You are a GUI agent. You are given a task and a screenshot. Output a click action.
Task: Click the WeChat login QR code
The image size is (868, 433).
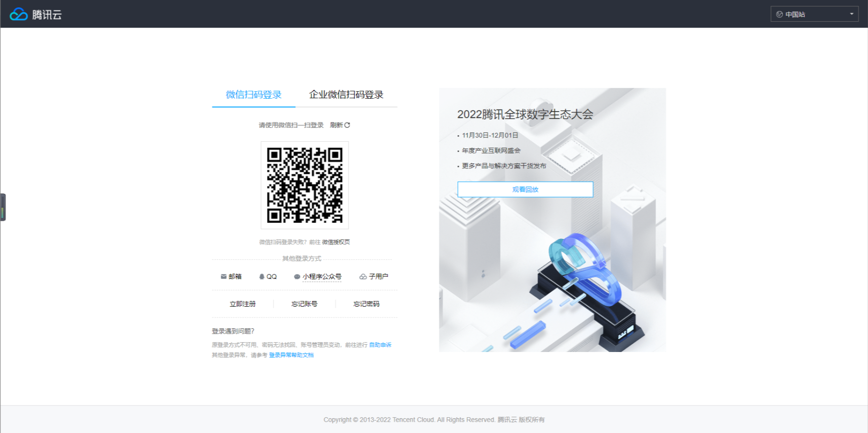pyautogui.click(x=305, y=185)
